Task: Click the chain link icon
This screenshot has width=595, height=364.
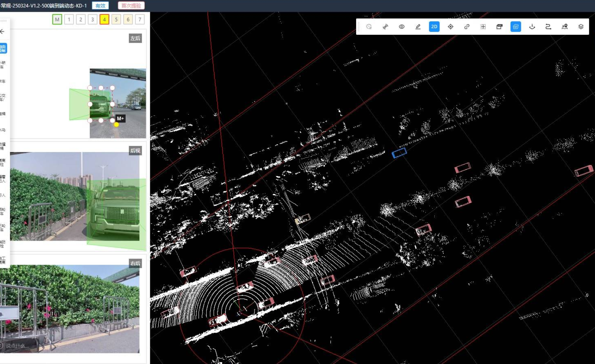Action: coord(467,27)
